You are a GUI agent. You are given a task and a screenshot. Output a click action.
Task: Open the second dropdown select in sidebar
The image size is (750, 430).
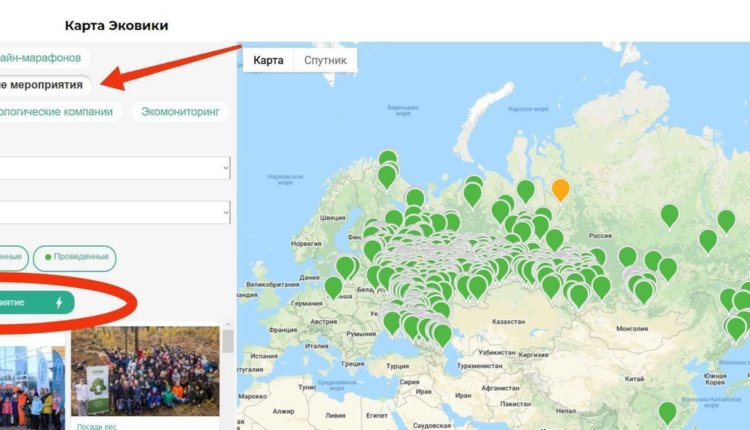pos(115,212)
